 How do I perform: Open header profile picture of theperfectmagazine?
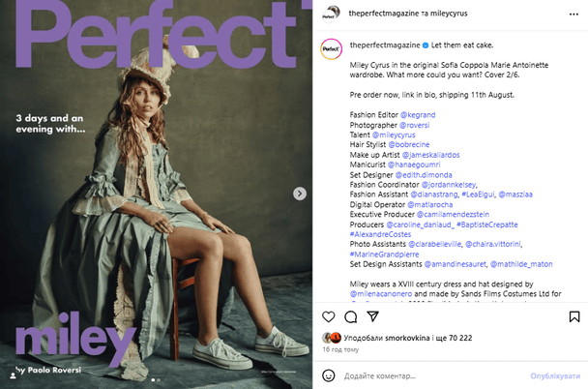coord(331,15)
